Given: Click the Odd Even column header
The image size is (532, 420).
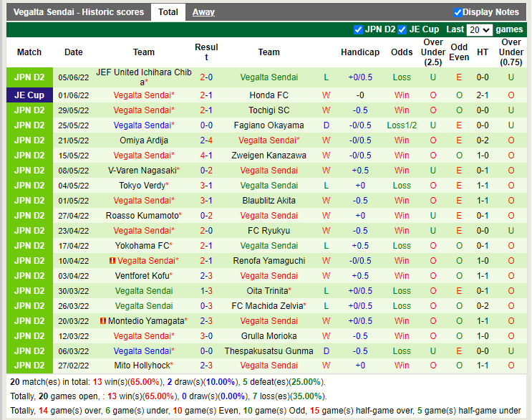Looking at the screenshot, I should pyautogui.click(x=459, y=52).
